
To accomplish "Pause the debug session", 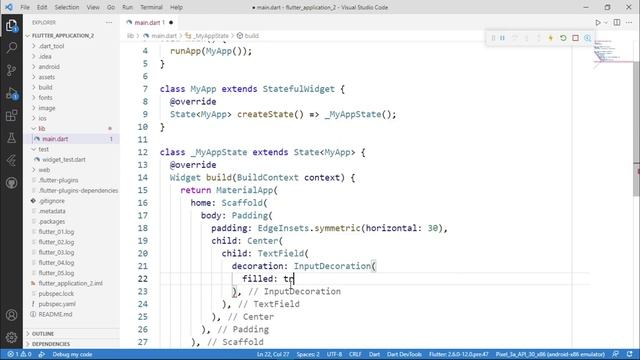I will point(502,38).
